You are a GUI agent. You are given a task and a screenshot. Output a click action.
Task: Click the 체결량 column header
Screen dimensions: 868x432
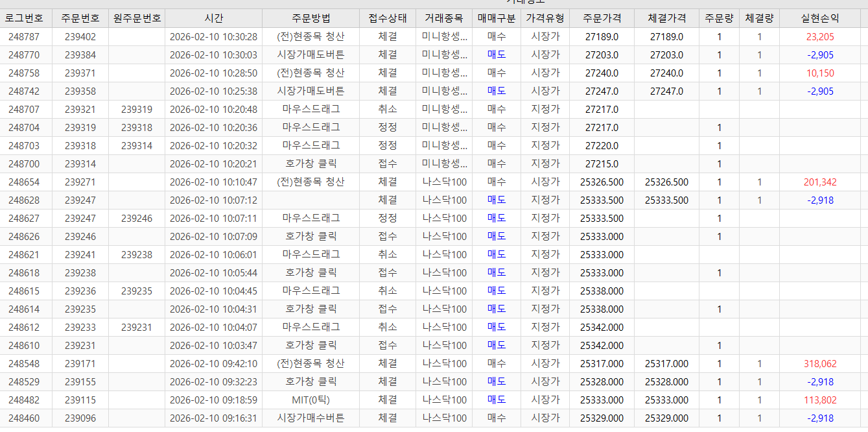(759, 18)
